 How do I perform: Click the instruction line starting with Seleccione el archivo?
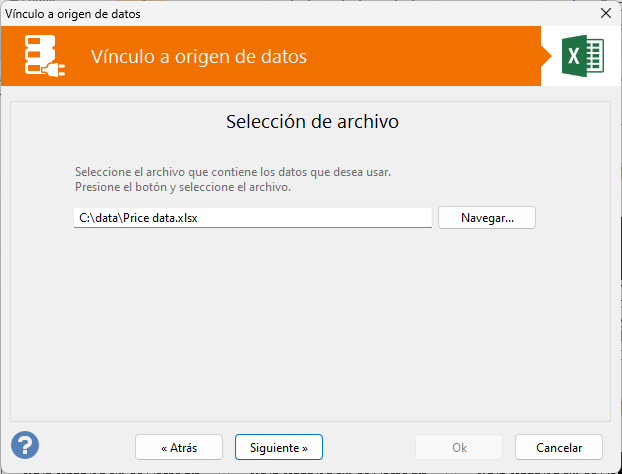coord(233,172)
